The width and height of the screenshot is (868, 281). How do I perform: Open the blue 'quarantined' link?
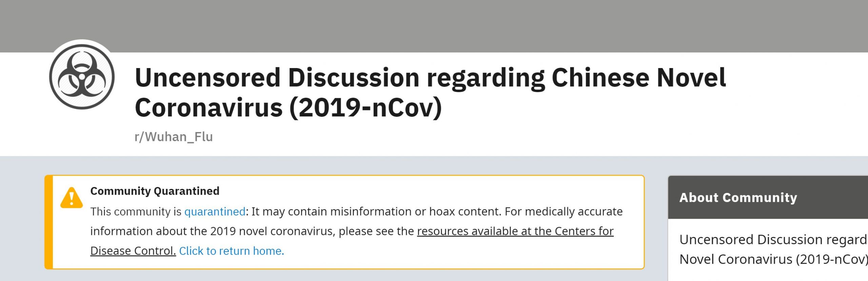(215, 212)
